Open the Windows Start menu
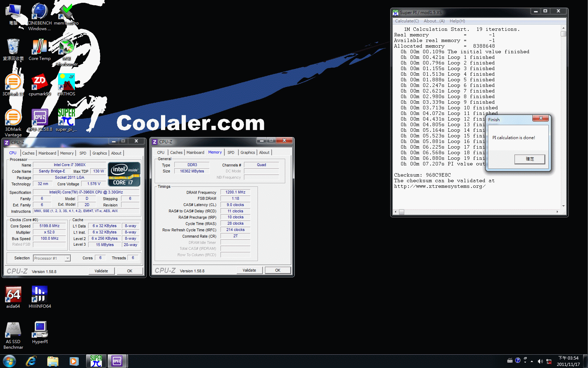Image resolution: width=588 pixels, height=368 pixels. 9,361
